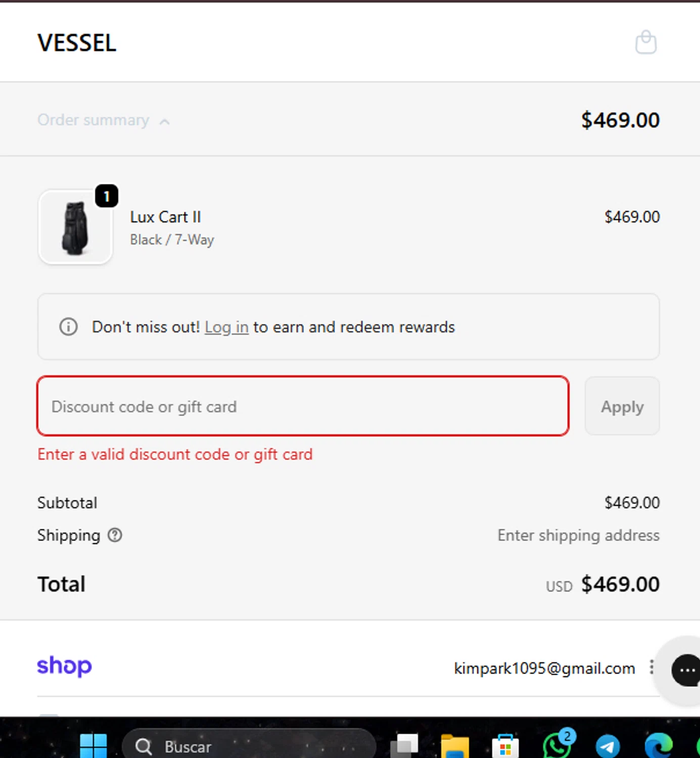
Task: Click the Shop logo
Action: (65, 666)
